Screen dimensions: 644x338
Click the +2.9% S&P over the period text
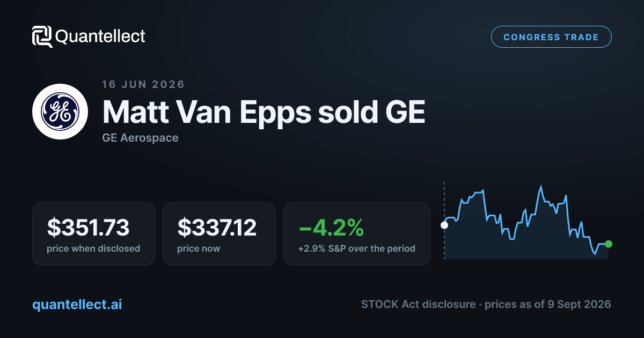point(357,249)
